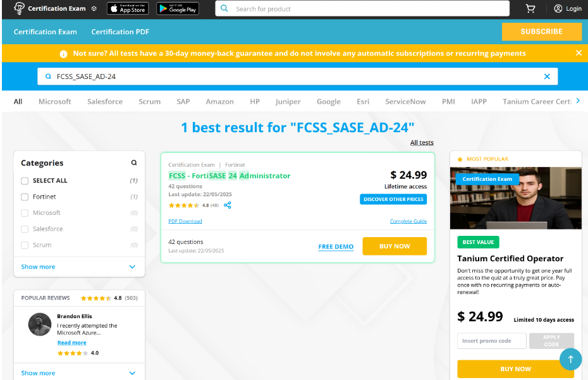This screenshot has width=588, height=380.
Task: Select the Esri vendor tab
Action: pos(363,102)
